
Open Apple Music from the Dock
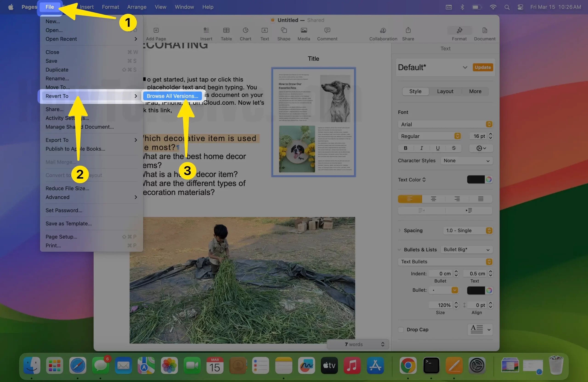coord(352,366)
